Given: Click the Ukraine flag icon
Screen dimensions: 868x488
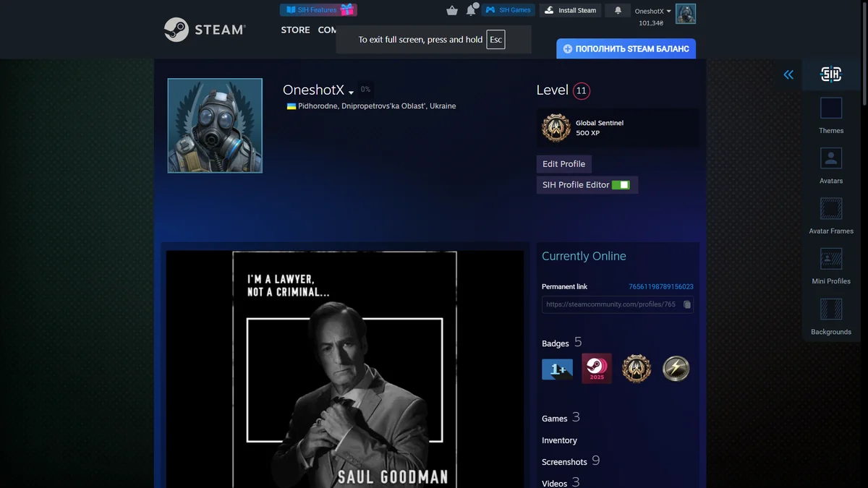Looking at the screenshot, I should pyautogui.click(x=292, y=106).
